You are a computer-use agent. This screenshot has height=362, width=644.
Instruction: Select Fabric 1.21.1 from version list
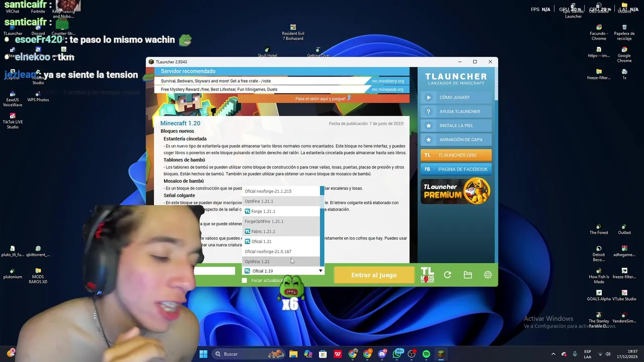pyautogui.click(x=281, y=231)
